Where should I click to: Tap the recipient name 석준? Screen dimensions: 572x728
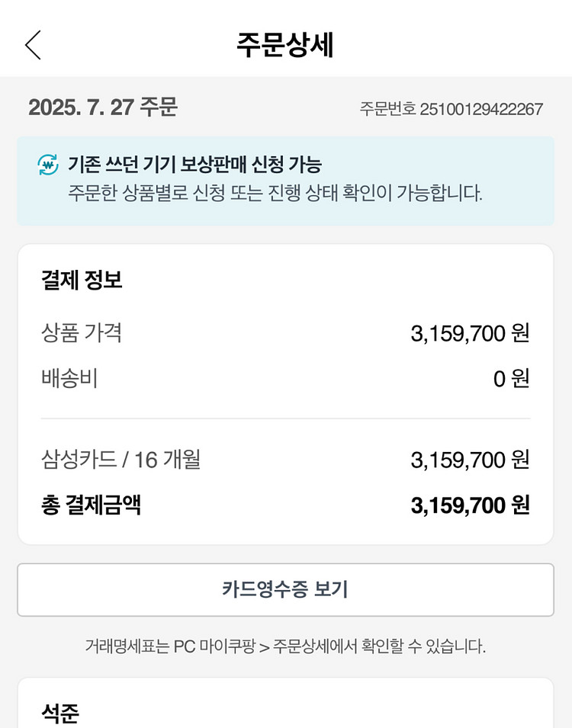pyautogui.click(x=60, y=714)
